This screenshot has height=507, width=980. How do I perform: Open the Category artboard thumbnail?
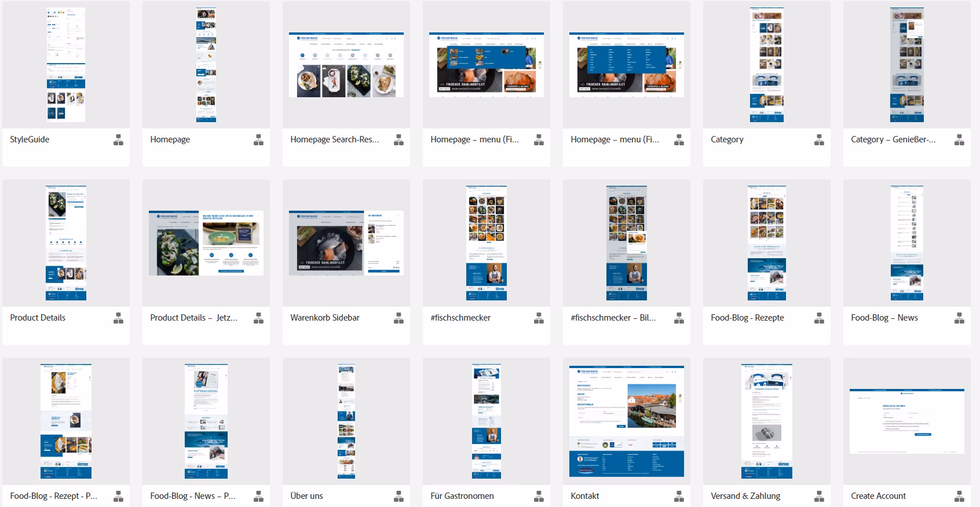pyautogui.click(x=767, y=65)
